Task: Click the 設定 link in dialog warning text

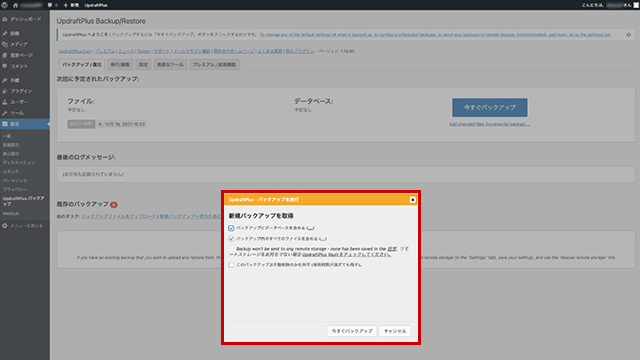Action: (392, 249)
